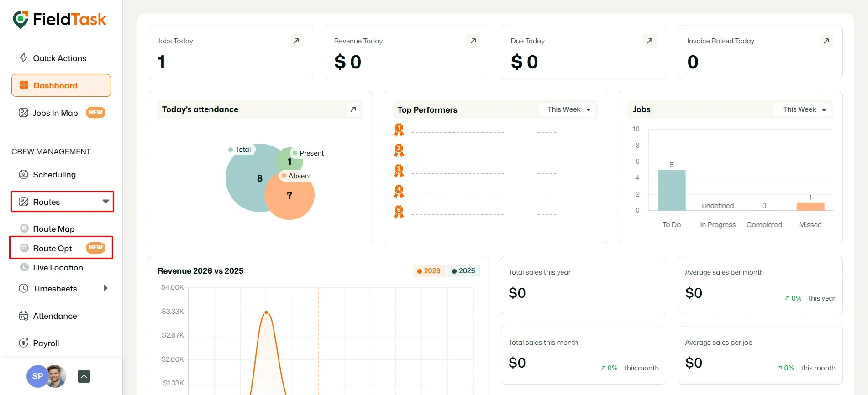Open Quick Actions menu item
Screen dimensions: 868x395
coord(61,58)
